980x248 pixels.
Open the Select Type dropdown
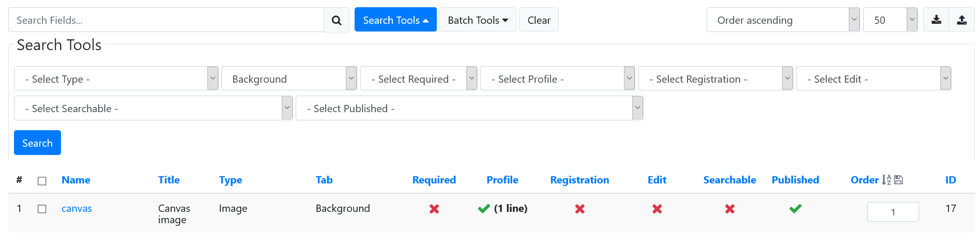pyautogui.click(x=116, y=79)
